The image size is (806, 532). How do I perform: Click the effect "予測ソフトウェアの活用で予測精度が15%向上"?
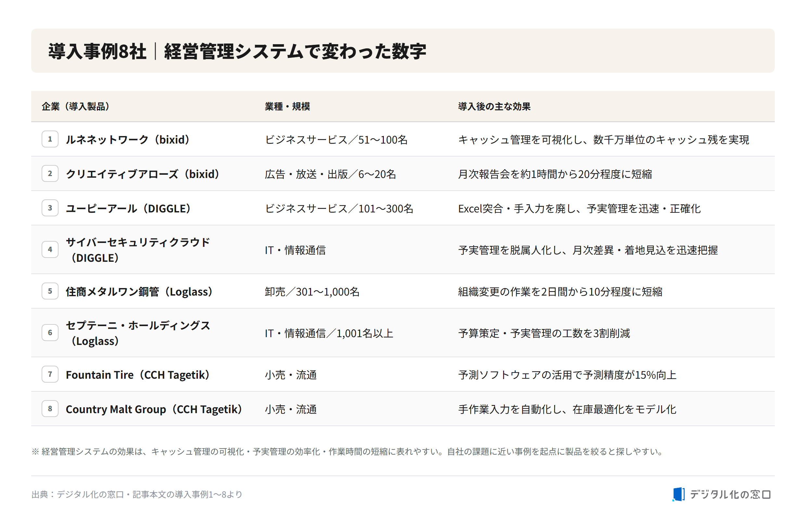(x=567, y=374)
